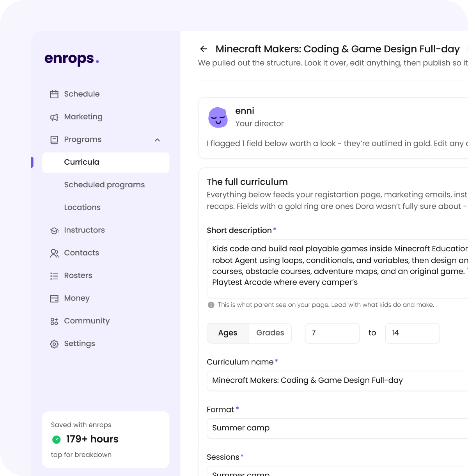Open the Community page
Image resolution: width=468 pixels, height=476 pixels.
pos(106,321)
